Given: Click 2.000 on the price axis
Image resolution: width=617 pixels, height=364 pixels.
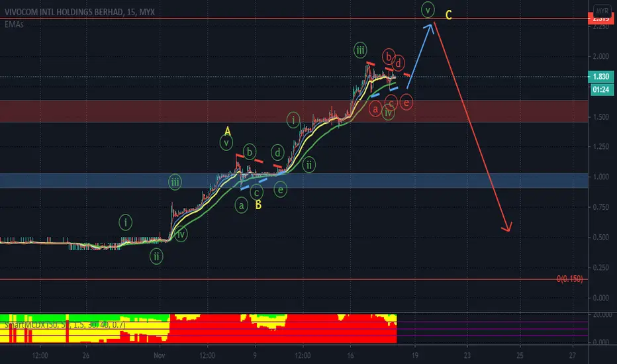Looking at the screenshot, I should point(601,56).
